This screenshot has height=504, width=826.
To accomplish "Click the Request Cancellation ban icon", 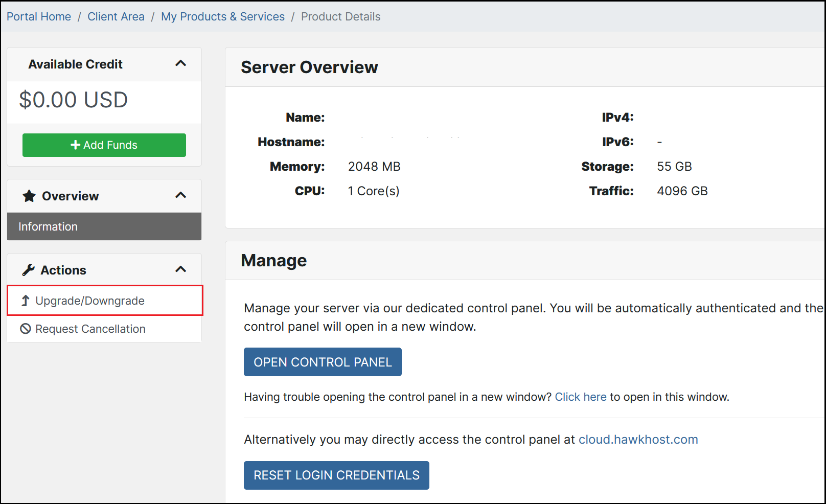I will point(26,329).
